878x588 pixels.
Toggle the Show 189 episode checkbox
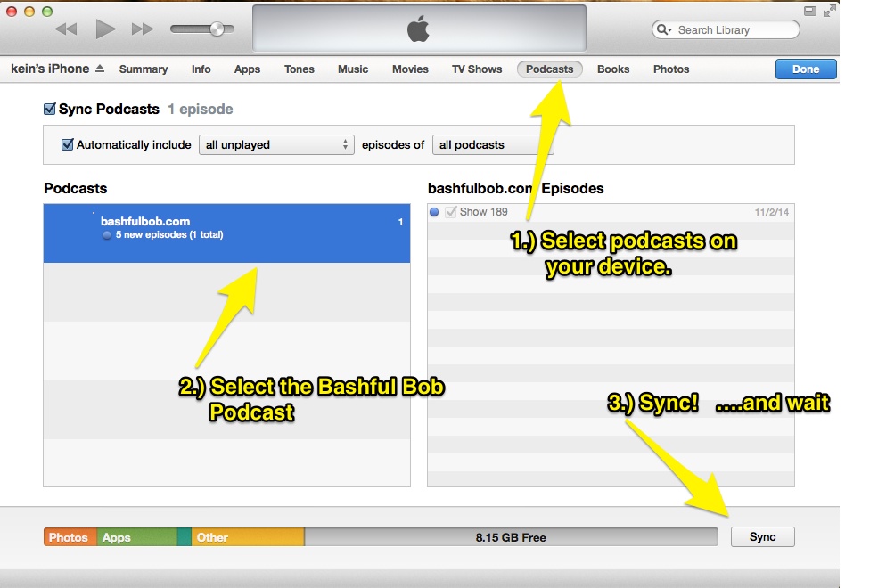pyautogui.click(x=451, y=212)
